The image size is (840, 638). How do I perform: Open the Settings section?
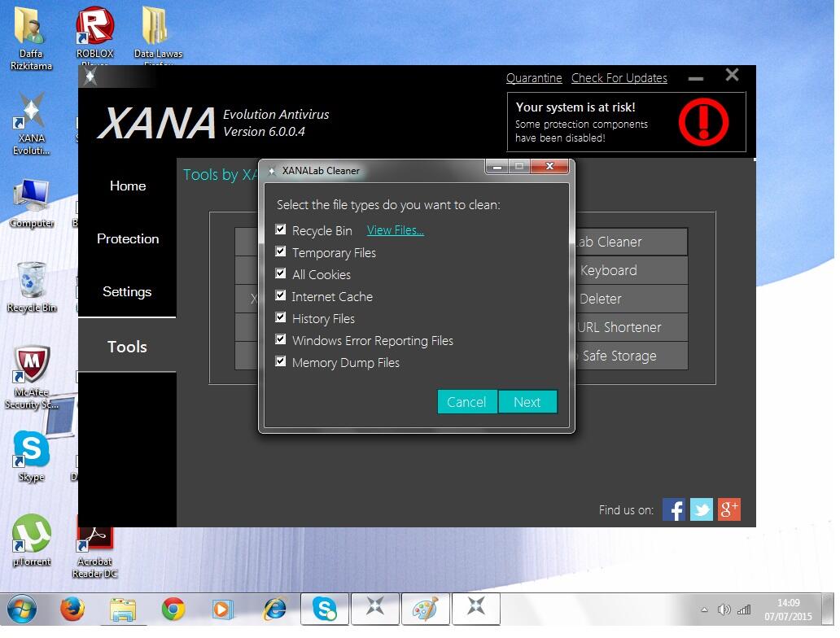tap(128, 292)
